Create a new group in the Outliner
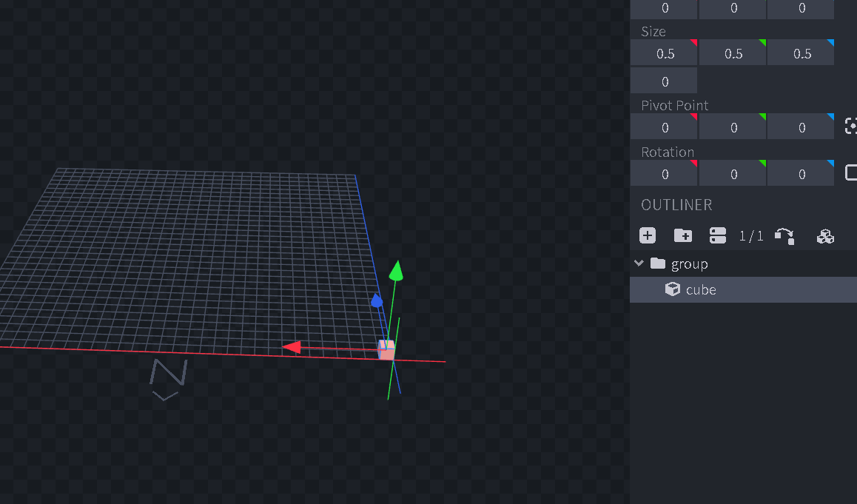857x504 pixels. [x=682, y=235]
